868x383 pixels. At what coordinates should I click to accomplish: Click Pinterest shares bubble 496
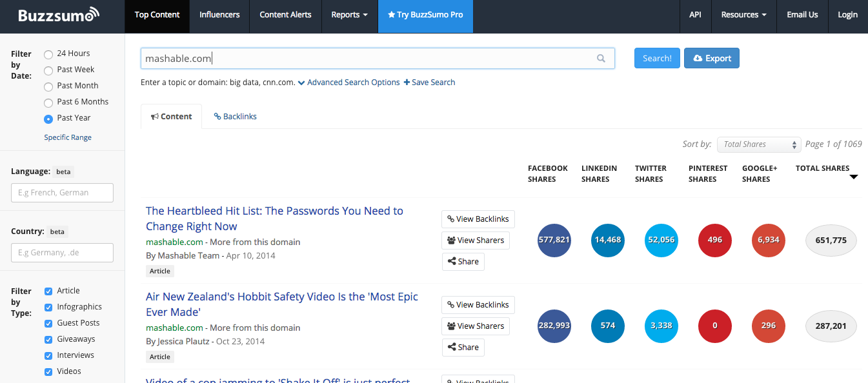point(715,240)
